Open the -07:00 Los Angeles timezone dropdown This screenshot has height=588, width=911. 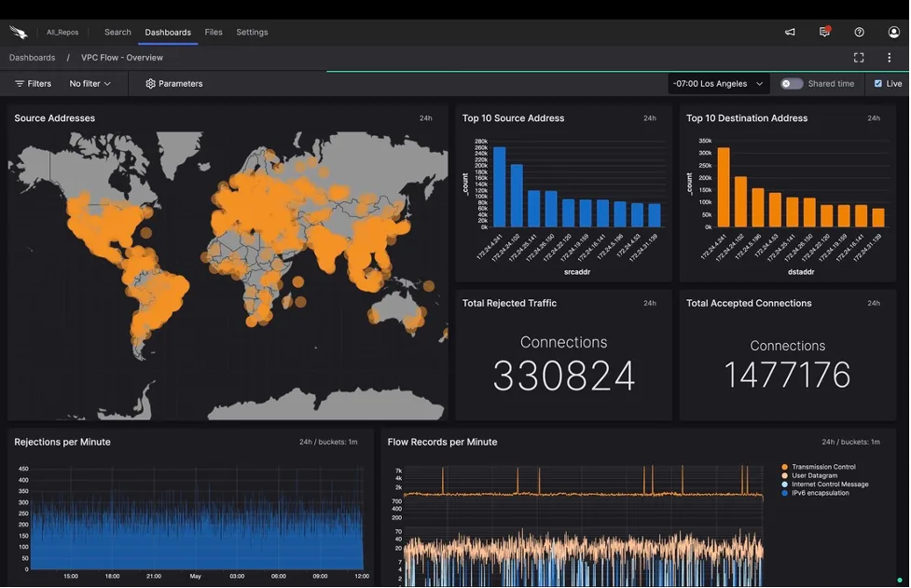(718, 84)
